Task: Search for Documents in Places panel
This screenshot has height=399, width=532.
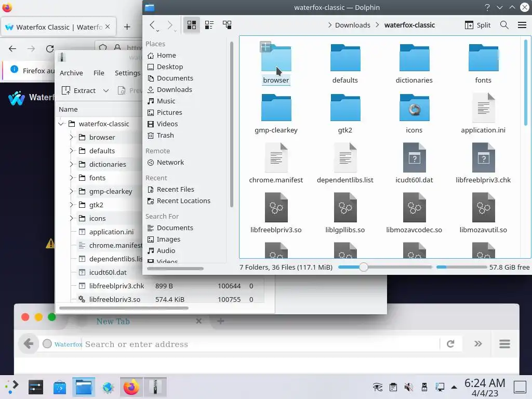Action: pyautogui.click(x=175, y=228)
